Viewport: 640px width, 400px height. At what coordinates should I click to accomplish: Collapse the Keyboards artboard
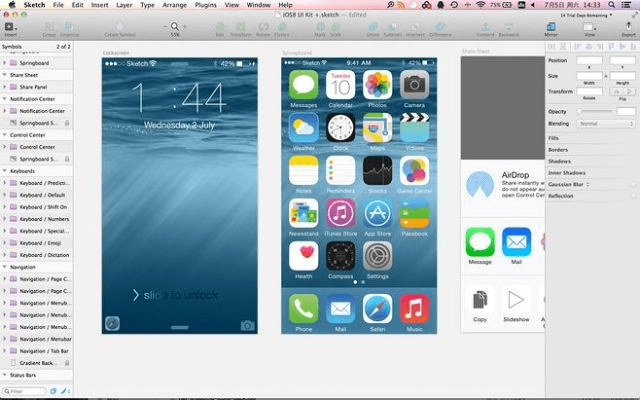tap(4, 171)
